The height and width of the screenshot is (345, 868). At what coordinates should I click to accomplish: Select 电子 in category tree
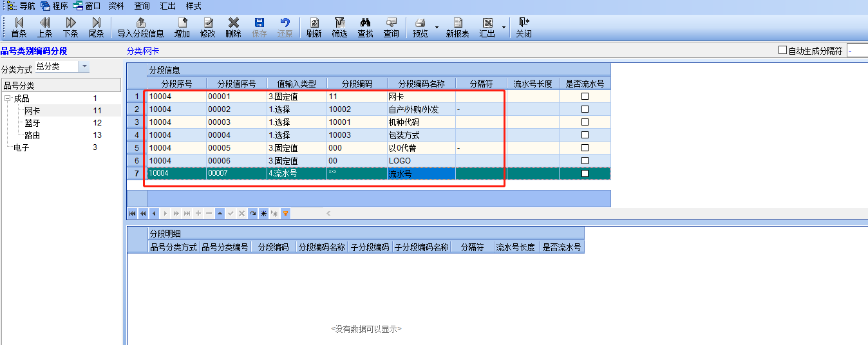(21, 147)
